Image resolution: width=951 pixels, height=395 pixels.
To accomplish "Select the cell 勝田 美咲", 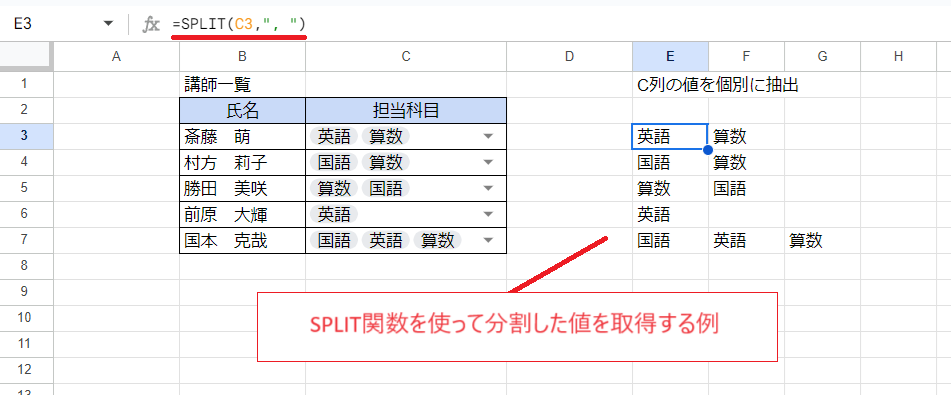I will point(243,189).
